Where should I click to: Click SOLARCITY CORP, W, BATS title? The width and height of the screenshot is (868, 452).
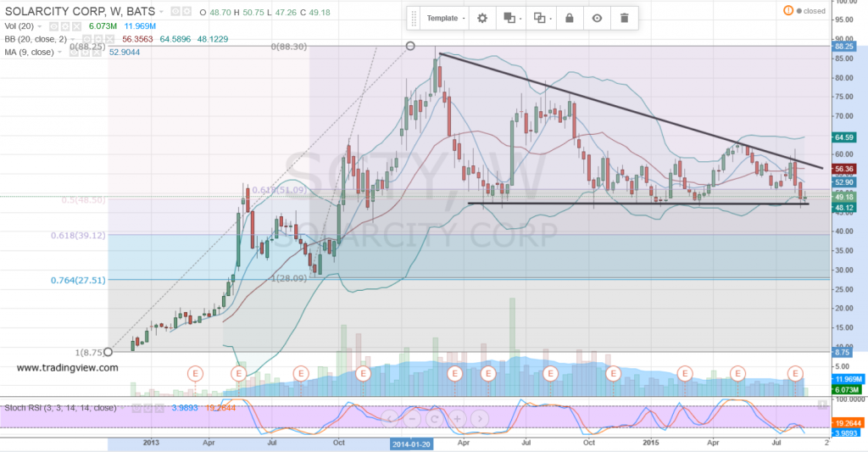click(80, 12)
